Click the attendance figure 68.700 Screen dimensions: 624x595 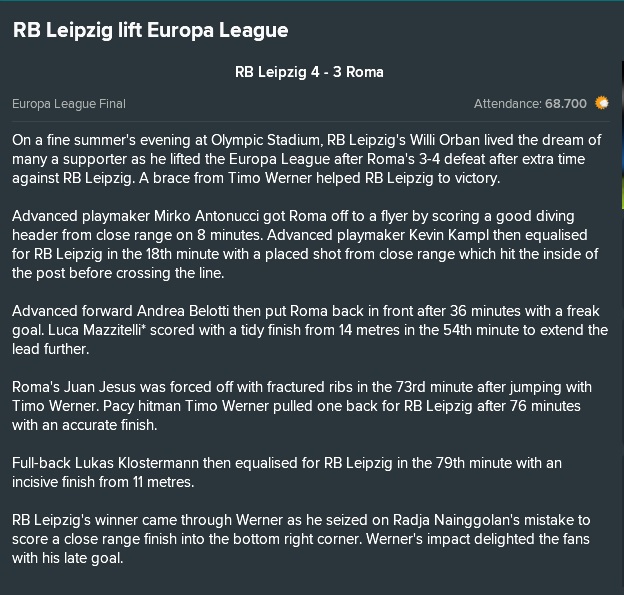tap(566, 104)
